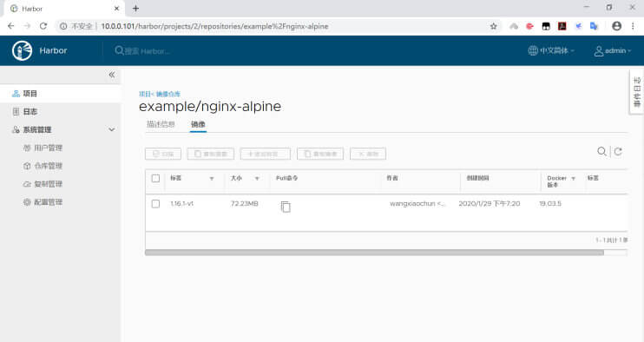Open the table search magnifier icon
Image resolution: width=644 pixels, height=342 pixels.
(x=601, y=152)
